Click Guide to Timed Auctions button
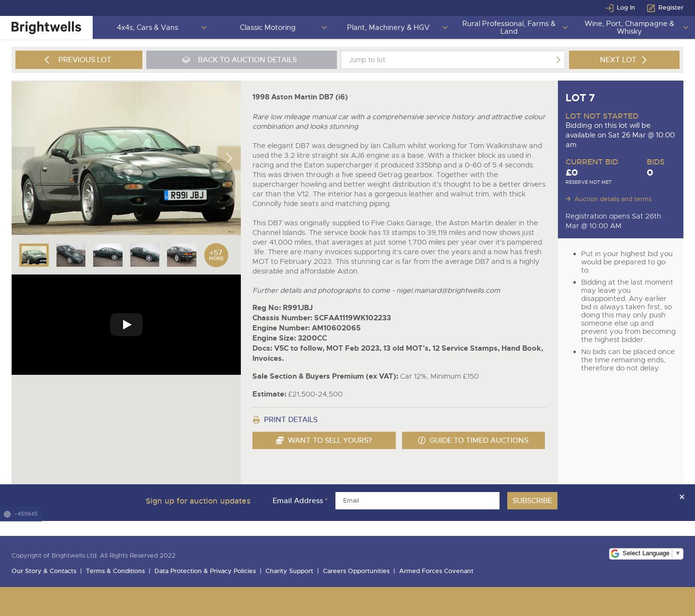Screen dimensions: 695x616 (473, 440)
